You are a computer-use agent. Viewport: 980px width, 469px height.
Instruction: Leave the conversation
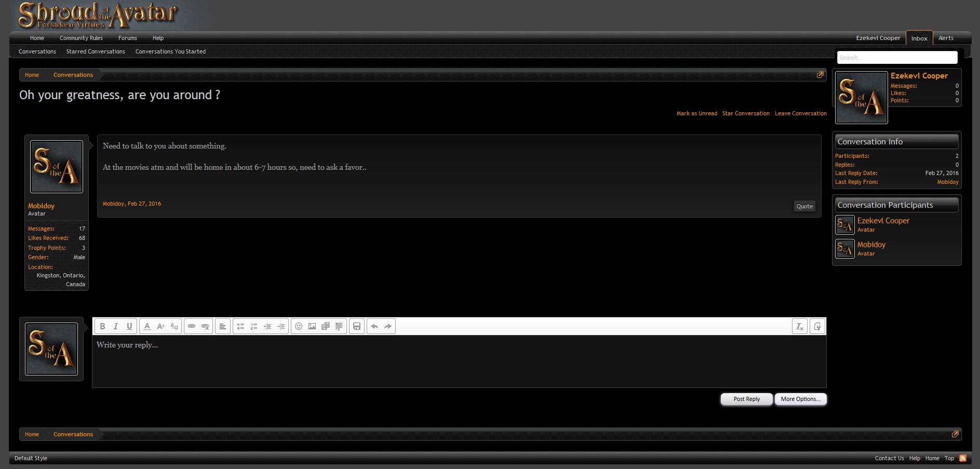click(x=801, y=113)
